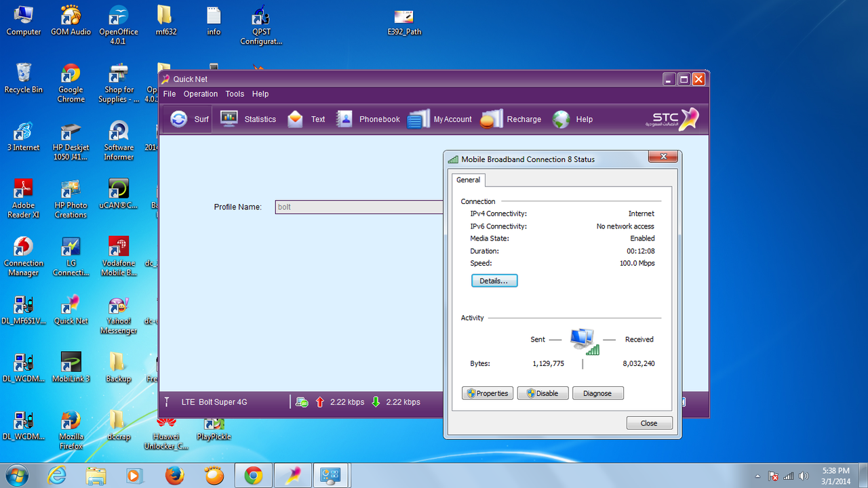This screenshot has width=868, height=488.
Task: Open the Help menu in menu bar
Action: pyautogui.click(x=260, y=94)
